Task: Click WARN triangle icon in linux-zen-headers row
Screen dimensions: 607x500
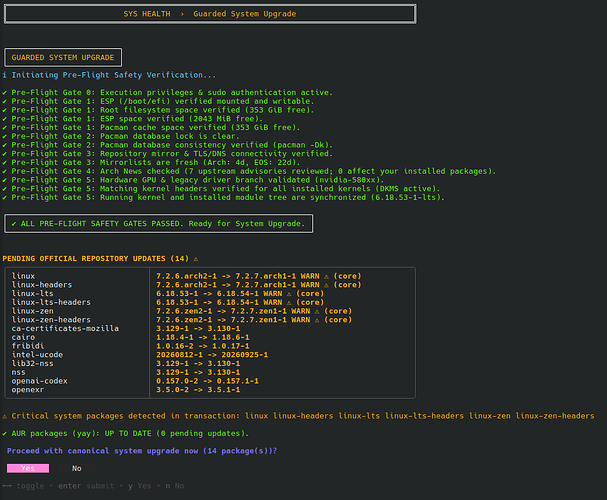Action: pyautogui.click(x=317, y=320)
